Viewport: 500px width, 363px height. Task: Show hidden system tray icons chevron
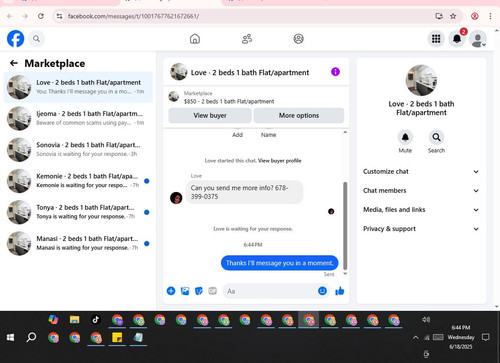coord(415,337)
